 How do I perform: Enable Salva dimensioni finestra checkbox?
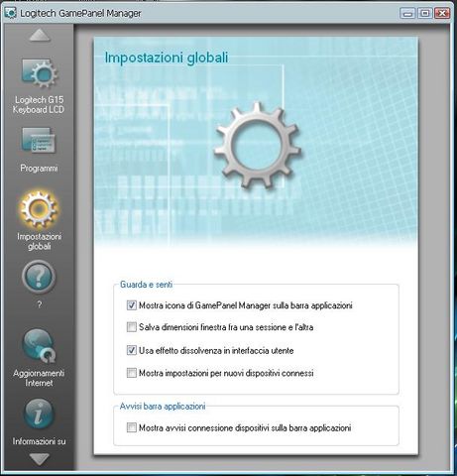coord(132,327)
